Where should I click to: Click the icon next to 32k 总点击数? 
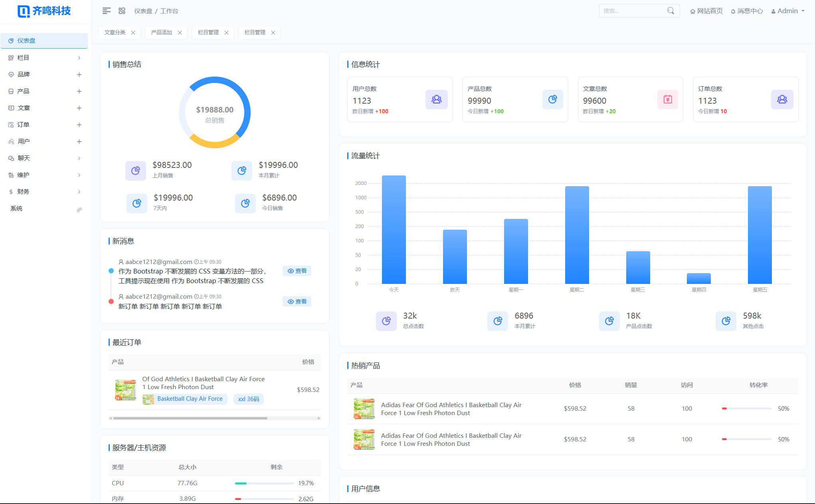tap(386, 321)
